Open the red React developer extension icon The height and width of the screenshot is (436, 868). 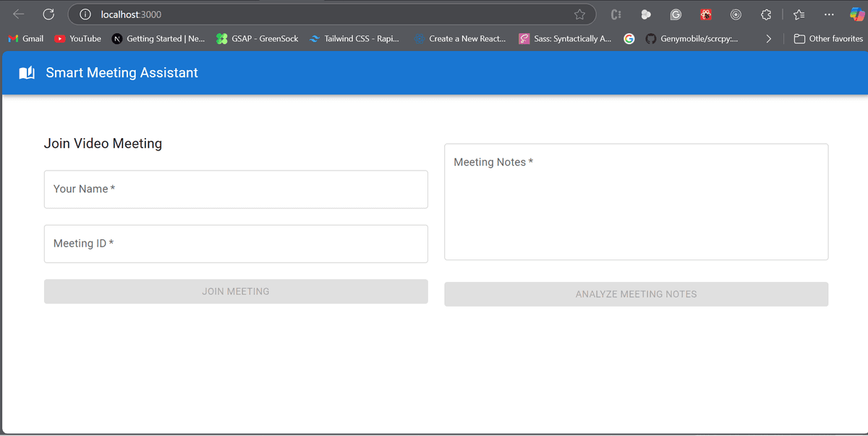[706, 14]
